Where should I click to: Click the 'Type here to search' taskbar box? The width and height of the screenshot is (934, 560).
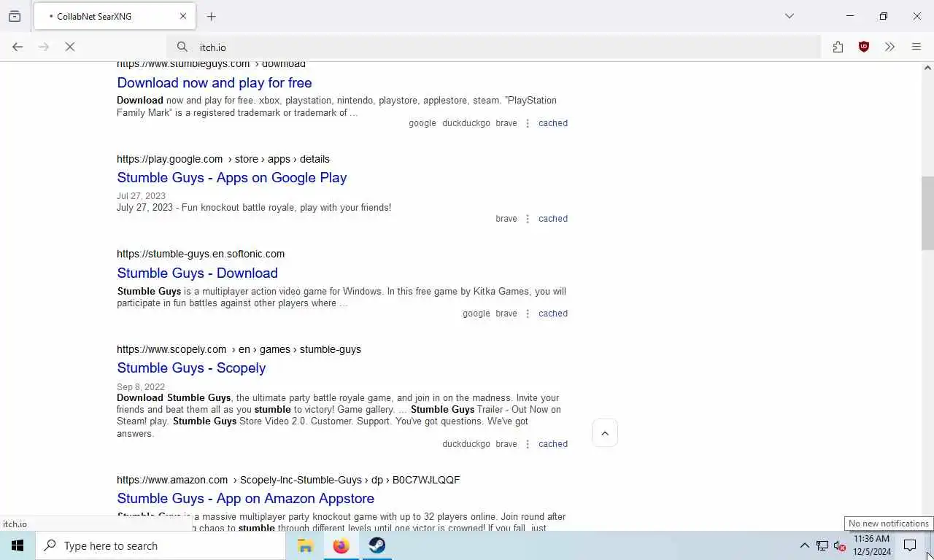[161, 545]
